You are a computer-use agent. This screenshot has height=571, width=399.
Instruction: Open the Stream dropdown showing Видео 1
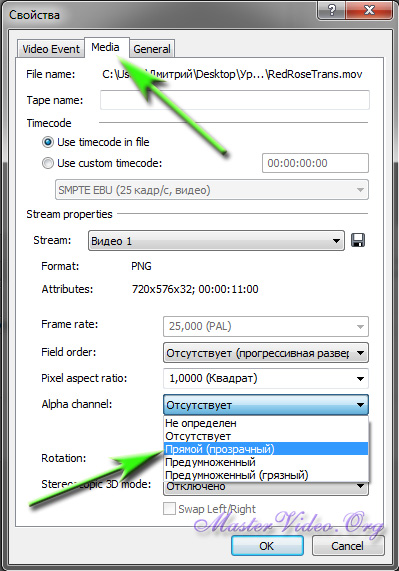[216, 241]
